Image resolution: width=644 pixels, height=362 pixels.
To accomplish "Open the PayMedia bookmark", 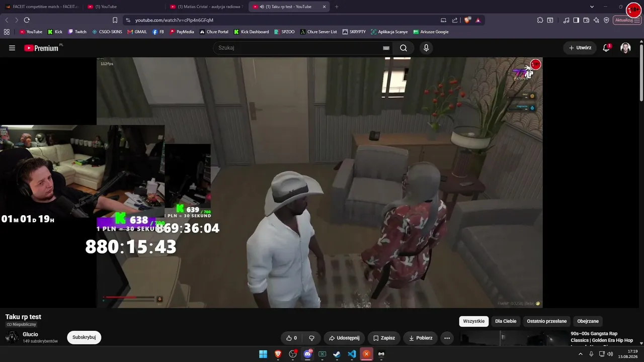I will tap(182, 32).
